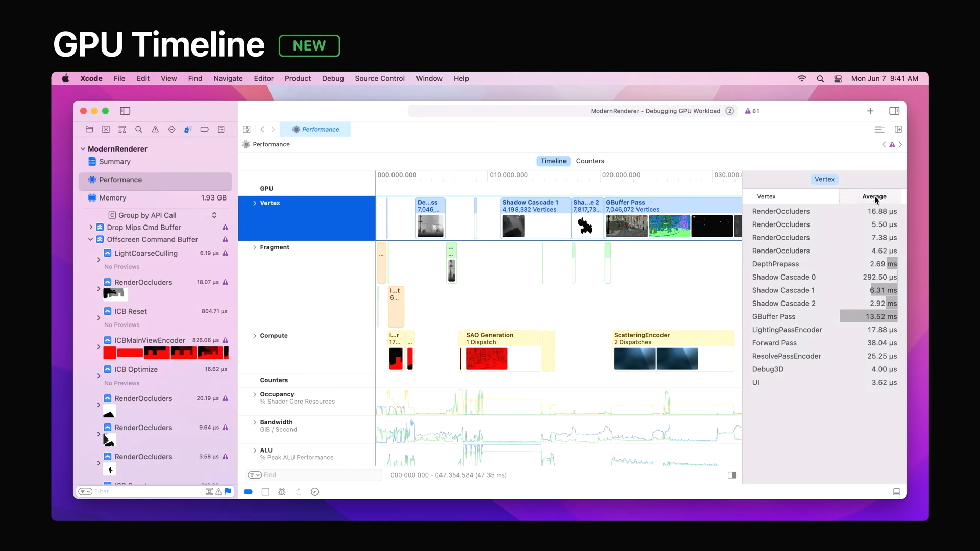980x551 pixels.
Task: Open the issue navigator warning icon
Action: coord(155,130)
